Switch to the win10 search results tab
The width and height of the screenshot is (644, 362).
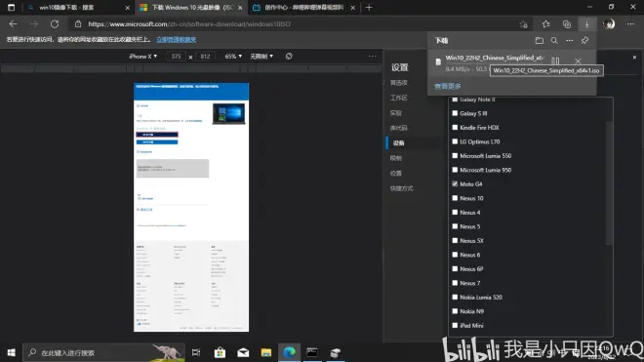(76, 8)
